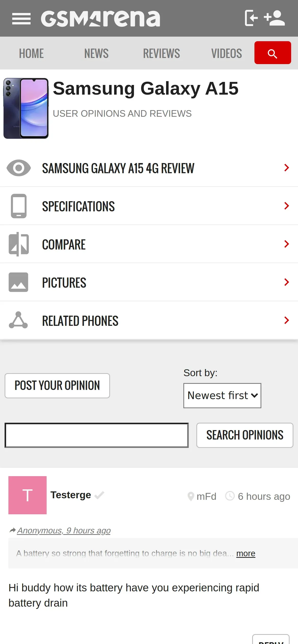Image resolution: width=298 pixels, height=644 pixels.
Task: Focus the opinions search text field
Action: click(97, 435)
